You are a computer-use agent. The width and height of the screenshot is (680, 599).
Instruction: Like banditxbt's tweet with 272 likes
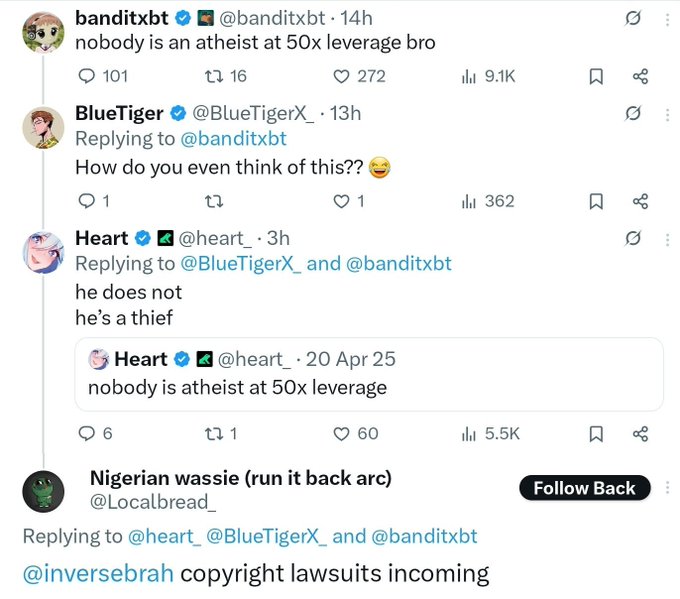pyautogui.click(x=341, y=76)
